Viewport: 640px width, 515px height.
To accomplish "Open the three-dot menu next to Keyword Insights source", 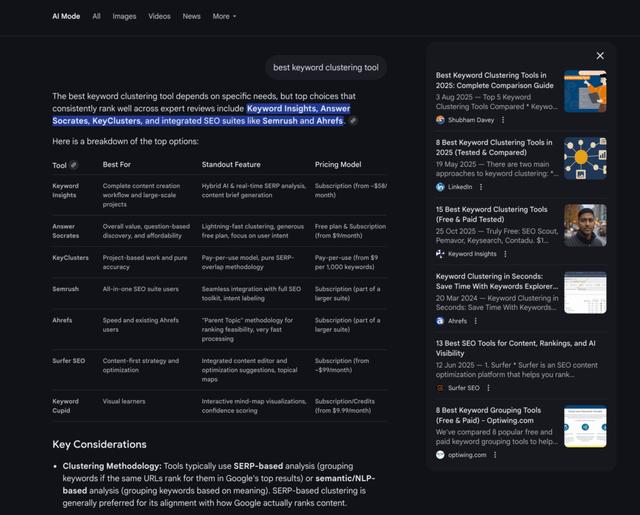I will pos(505,254).
